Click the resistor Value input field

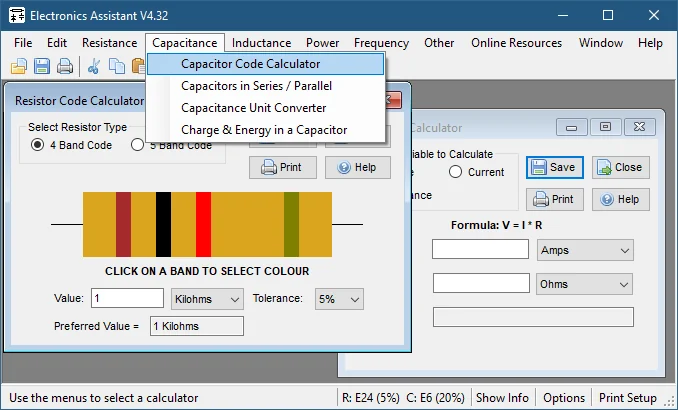(128, 298)
